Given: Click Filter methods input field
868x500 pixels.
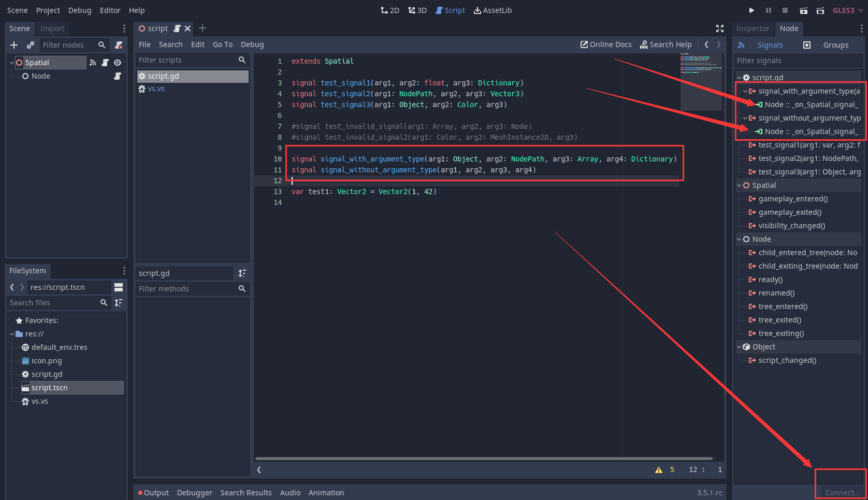Looking at the screenshot, I should click(192, 289).
